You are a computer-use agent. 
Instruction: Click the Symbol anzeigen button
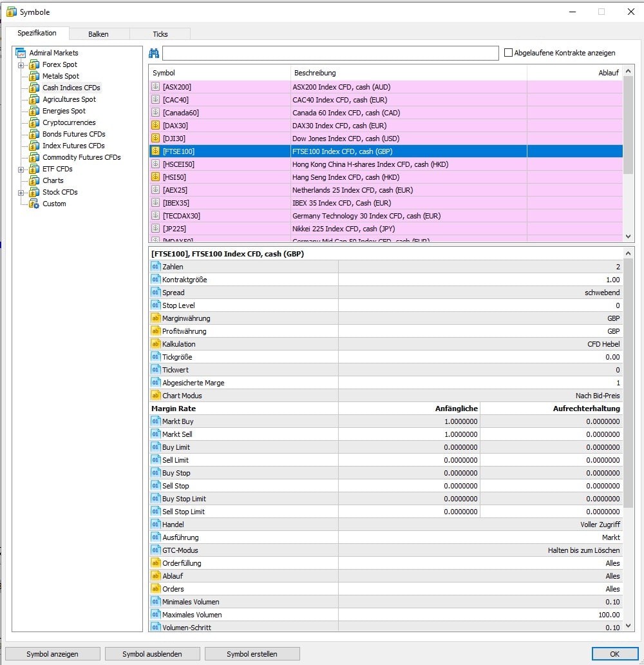click(53, 654)
